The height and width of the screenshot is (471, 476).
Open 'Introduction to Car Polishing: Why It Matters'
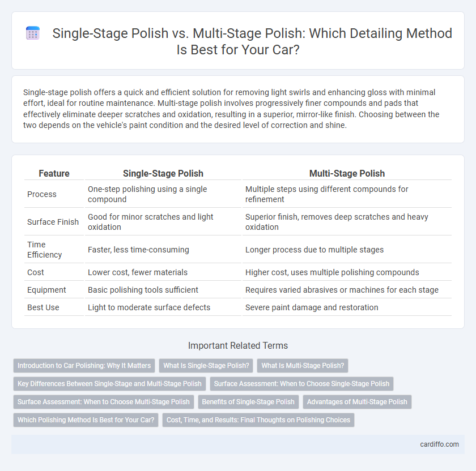[84, 366]
